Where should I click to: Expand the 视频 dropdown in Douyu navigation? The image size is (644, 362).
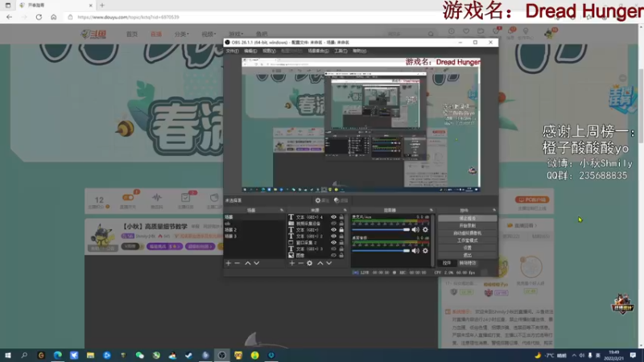(208, 34)
